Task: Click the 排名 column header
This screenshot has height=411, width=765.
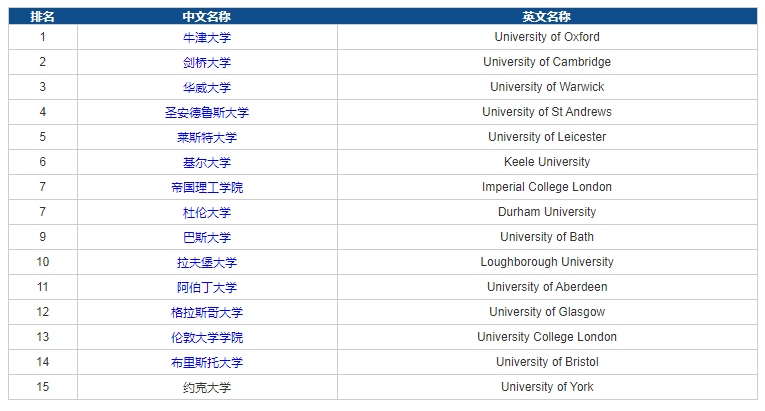Action: coord(43,16)
